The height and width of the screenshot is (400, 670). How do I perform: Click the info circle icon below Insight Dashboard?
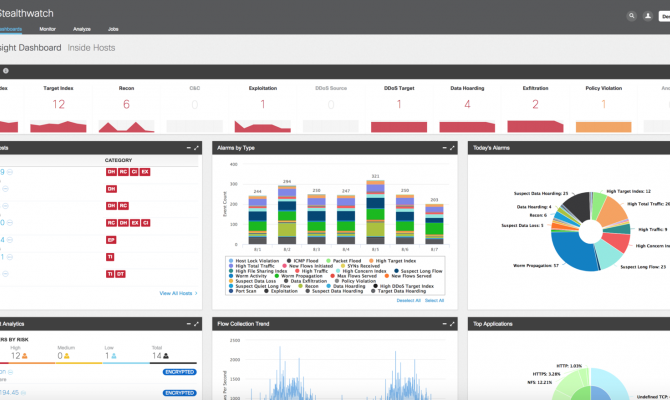point(6,71)
